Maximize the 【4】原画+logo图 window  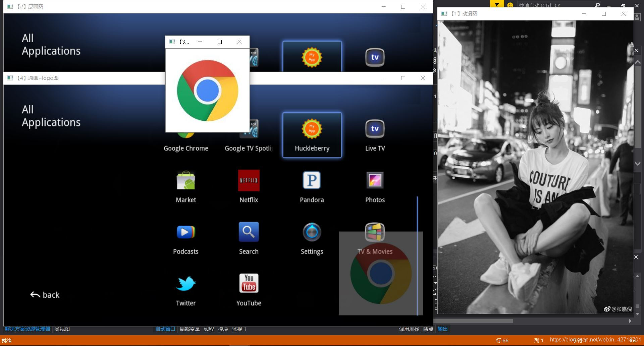pyautogui.click(x=403, y=78)
